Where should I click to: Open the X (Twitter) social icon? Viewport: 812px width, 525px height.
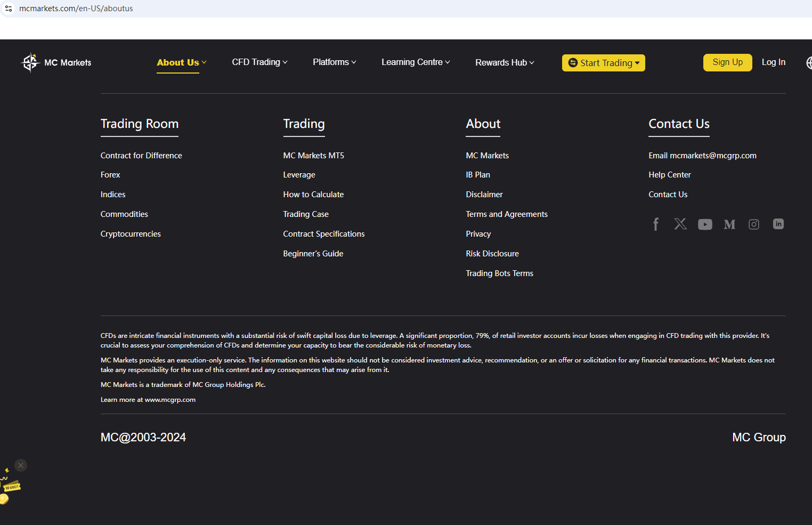point(680,224)
